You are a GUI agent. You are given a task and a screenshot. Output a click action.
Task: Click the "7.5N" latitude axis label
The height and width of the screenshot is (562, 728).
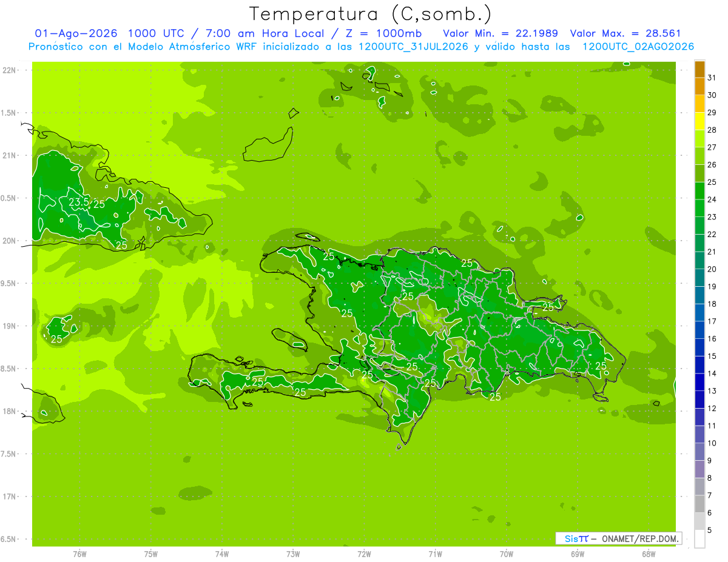point(9,453)
